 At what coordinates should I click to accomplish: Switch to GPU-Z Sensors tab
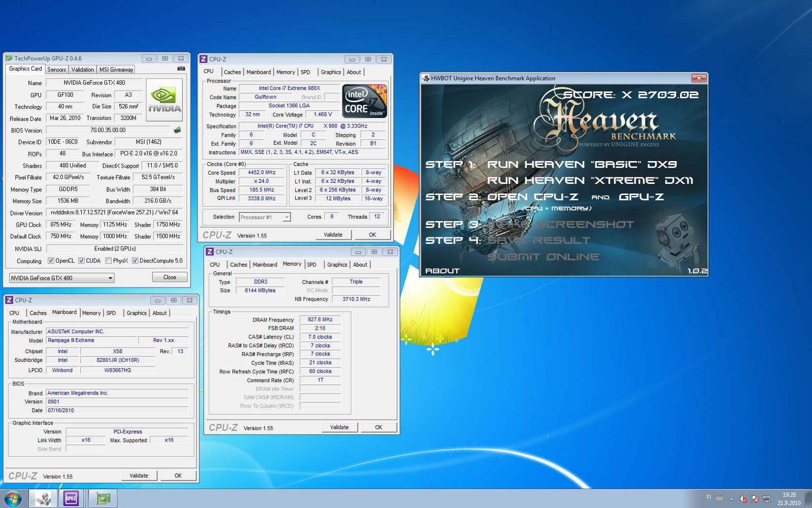[56, 70]
